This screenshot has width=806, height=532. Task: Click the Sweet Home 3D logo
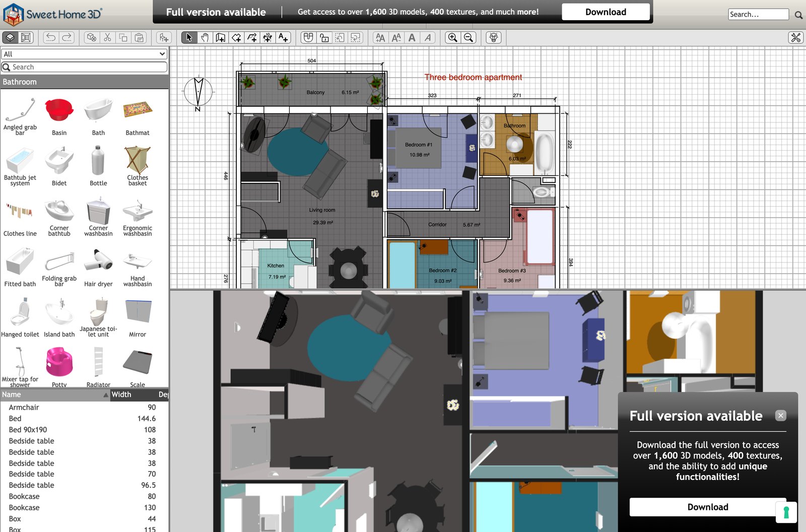[x=52, y=14]
